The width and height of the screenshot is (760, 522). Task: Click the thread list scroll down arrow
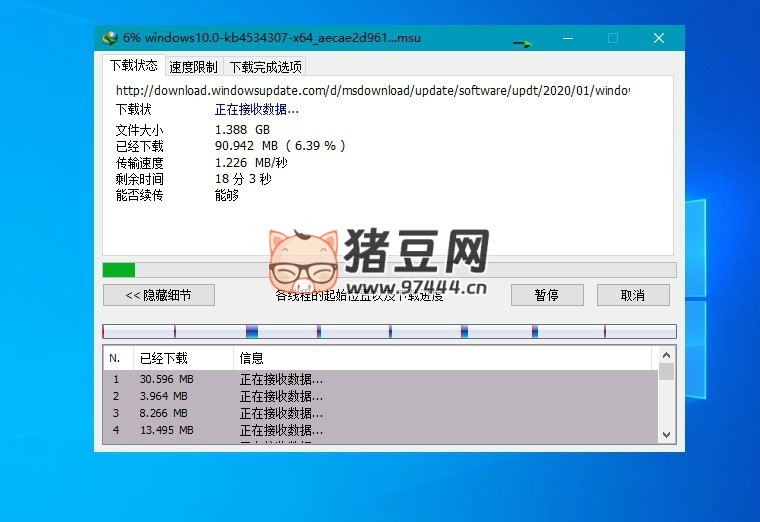pos(666,434)
